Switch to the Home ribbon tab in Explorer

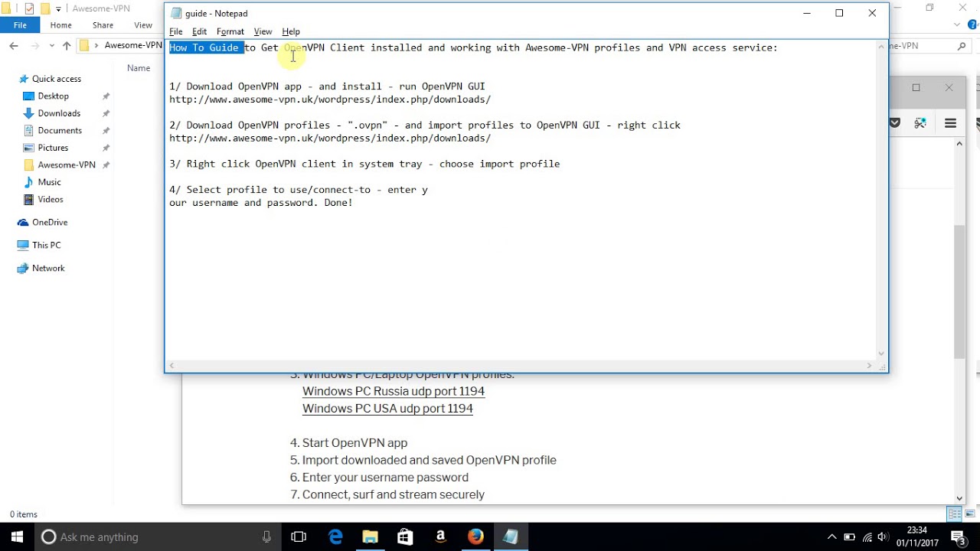(x=60, y=25)
